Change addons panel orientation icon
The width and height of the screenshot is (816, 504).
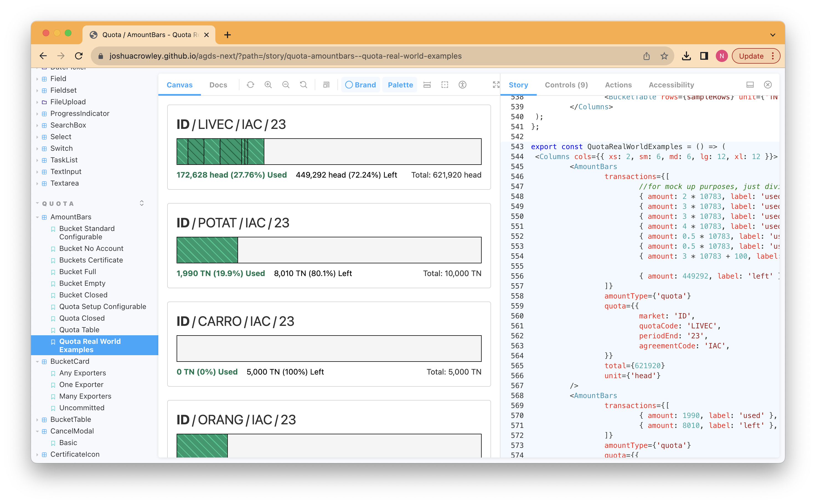coord(750,85)
